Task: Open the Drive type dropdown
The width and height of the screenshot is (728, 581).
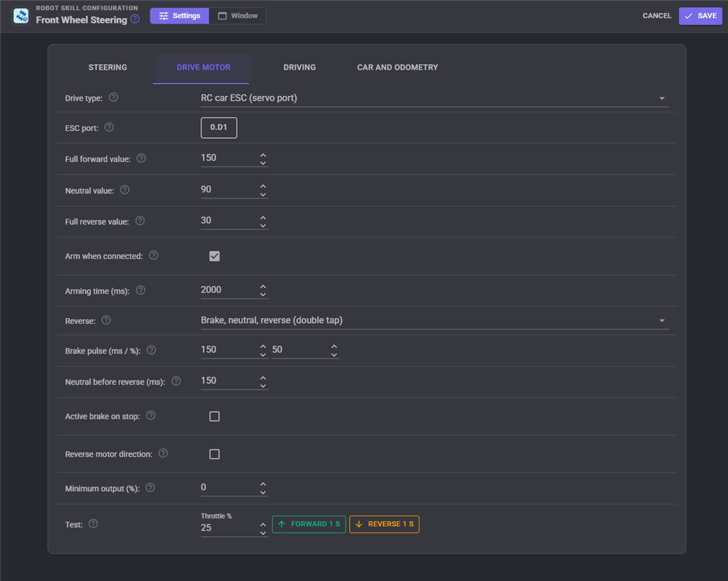Action: pos(434,98)
